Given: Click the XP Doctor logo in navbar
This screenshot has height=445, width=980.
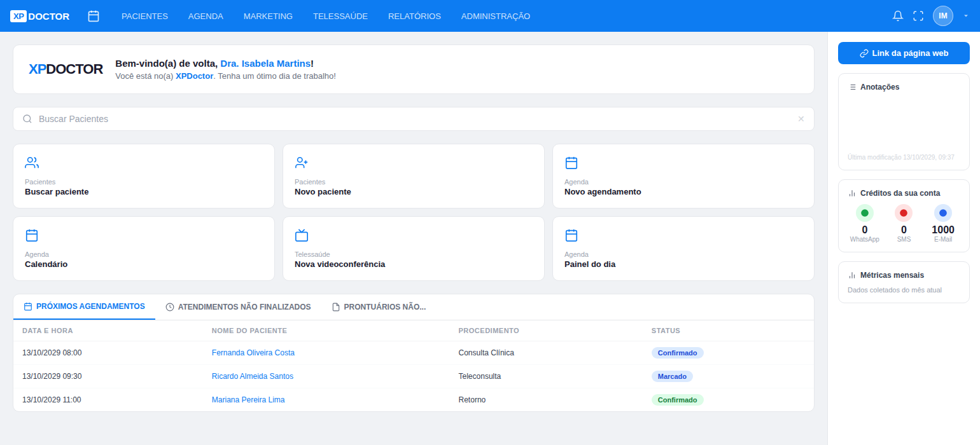Looking at the screenshot, I should [x=40, y=16].
